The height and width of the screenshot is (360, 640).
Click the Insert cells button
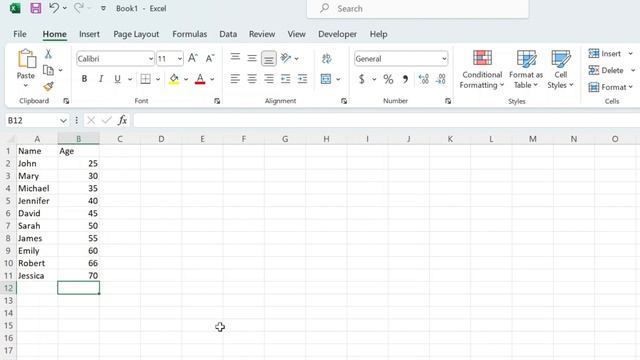[605, 53]
